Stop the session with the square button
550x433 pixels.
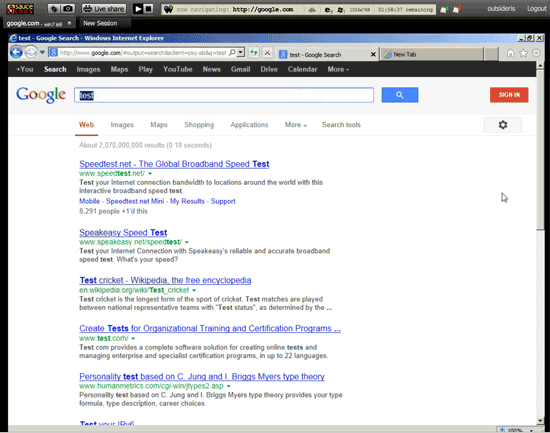click(x=149, y=9)
